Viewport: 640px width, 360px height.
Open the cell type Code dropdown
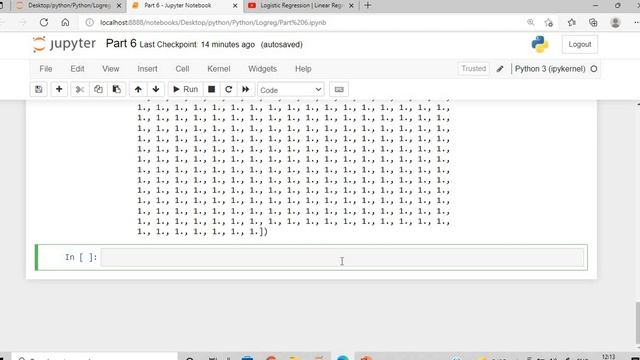click(291, 90)
